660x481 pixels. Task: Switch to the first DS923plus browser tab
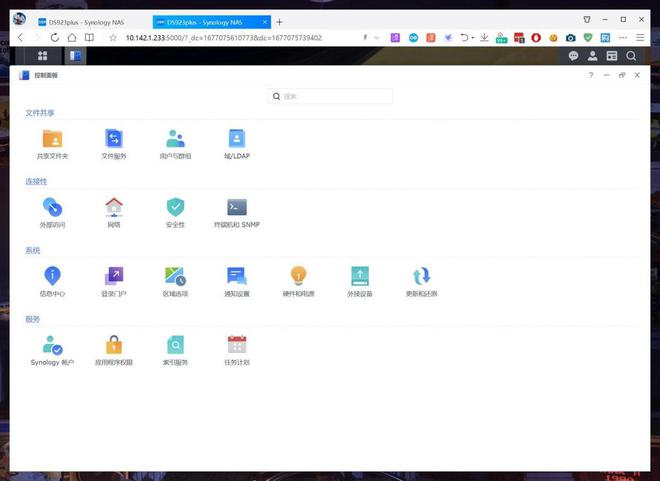click(80, 22)
